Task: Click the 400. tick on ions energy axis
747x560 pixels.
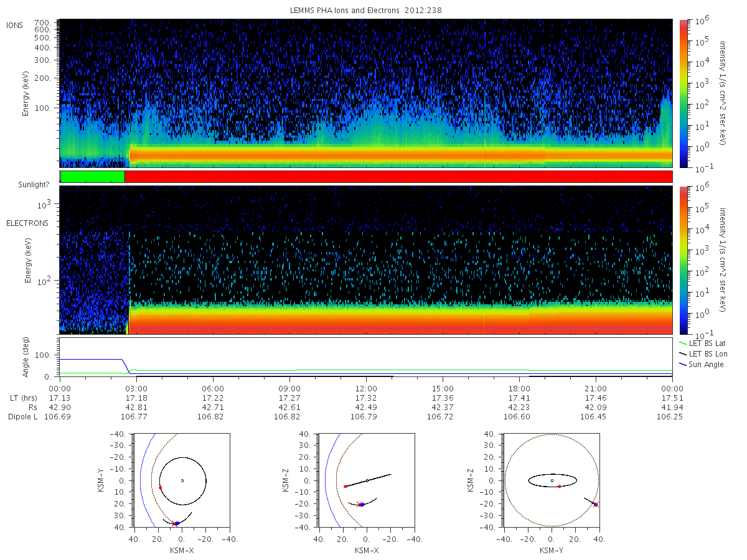Action: coord(42,47)
